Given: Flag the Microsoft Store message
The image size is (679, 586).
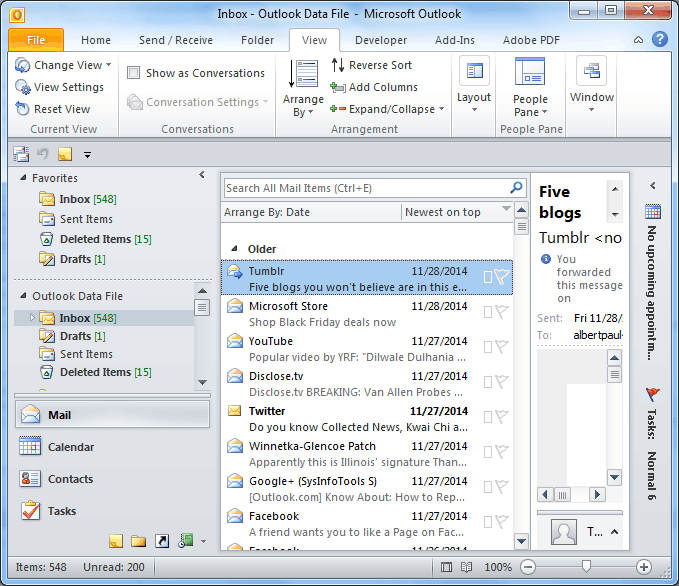Looking at the screenshot, I should coord(502,312).
